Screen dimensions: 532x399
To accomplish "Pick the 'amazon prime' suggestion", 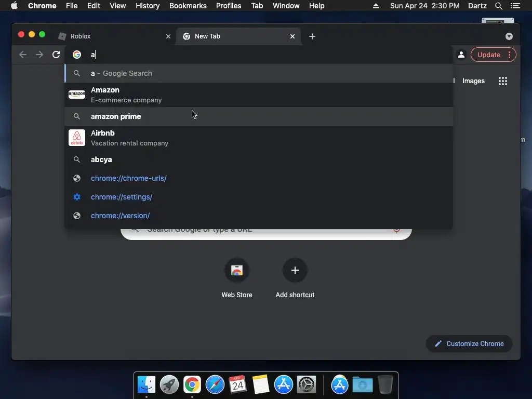I will point(259,116).
